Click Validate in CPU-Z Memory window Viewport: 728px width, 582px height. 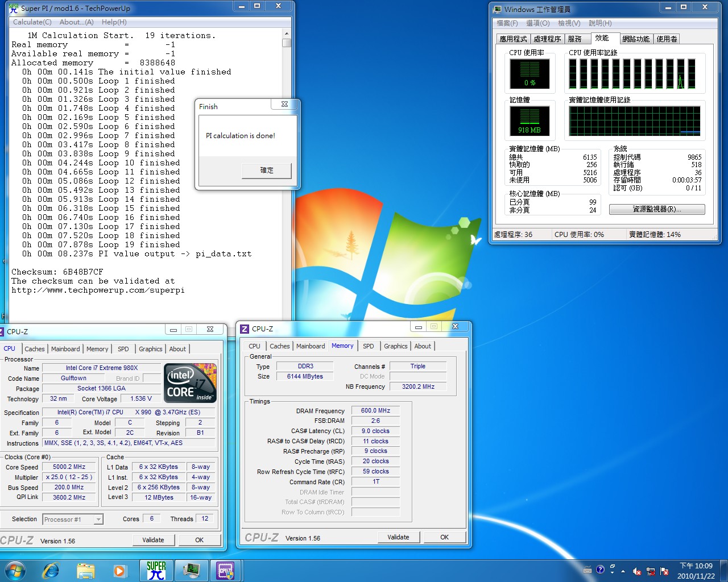tap(398, 537)
